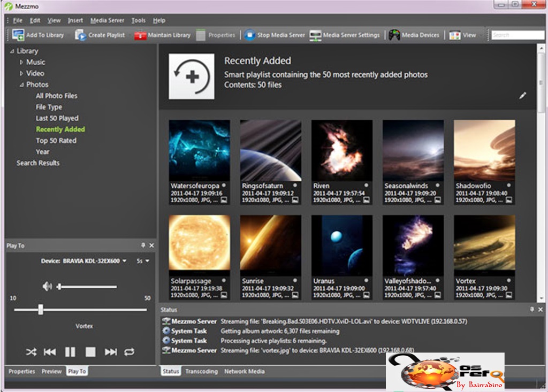Click the Properties toolbar icon

201,35
